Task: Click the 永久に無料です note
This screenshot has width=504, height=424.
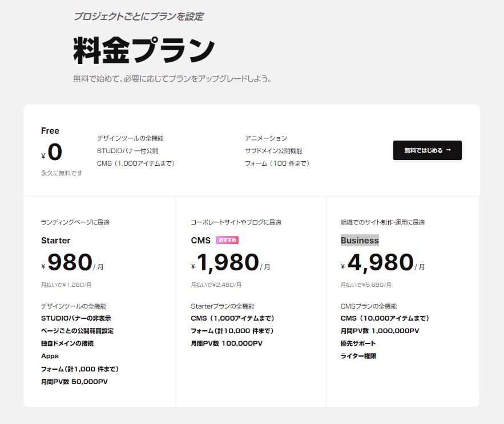Action: (62, 173)
